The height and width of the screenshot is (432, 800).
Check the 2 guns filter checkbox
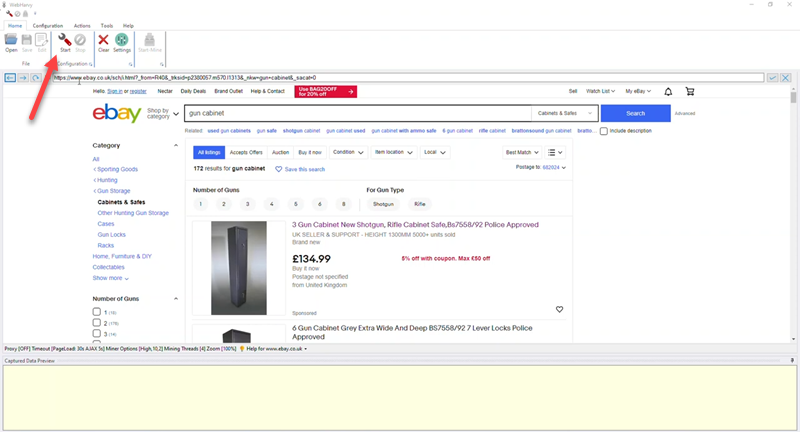pos(97,323)
